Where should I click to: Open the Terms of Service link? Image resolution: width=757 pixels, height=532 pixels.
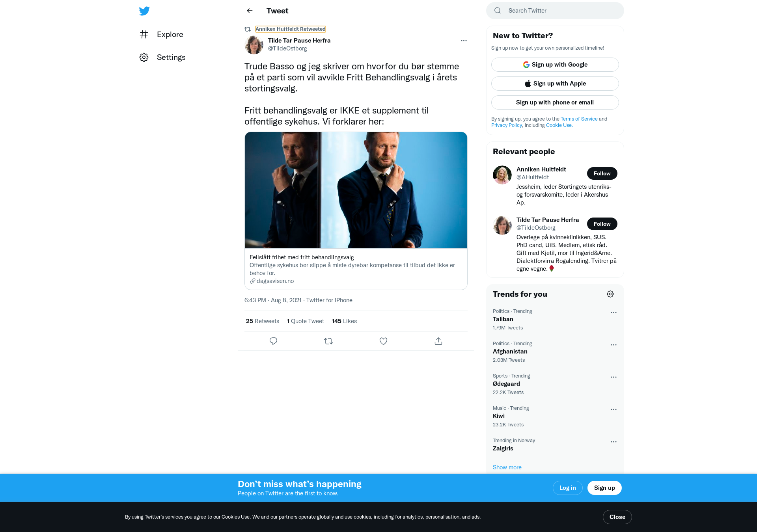(579, 119)
